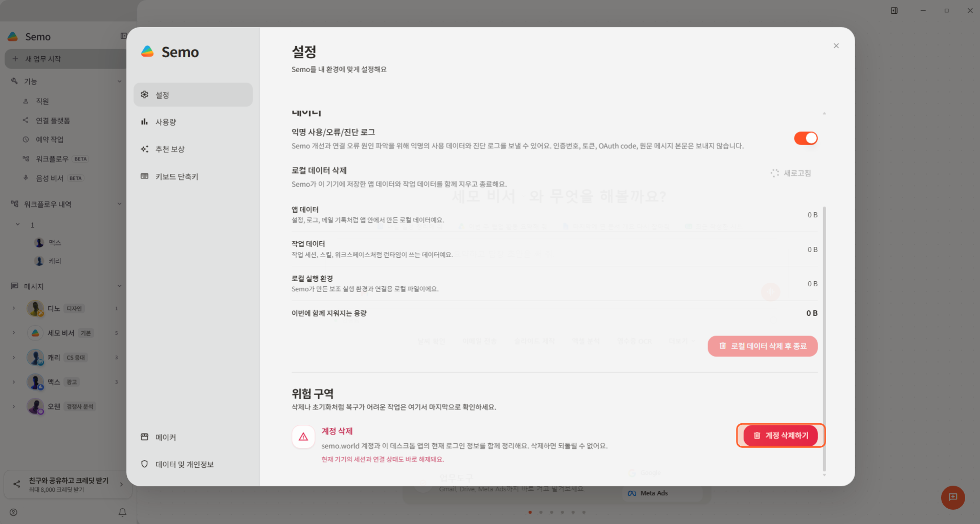Click notification bell at sidebar bottom
The width and height of the screenshot is (980, 524).
click(122, 512)
